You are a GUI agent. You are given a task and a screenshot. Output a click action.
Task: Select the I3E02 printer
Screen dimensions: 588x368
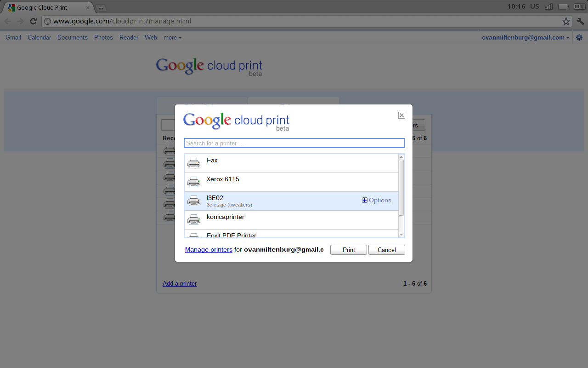click(x=291, y=201)
